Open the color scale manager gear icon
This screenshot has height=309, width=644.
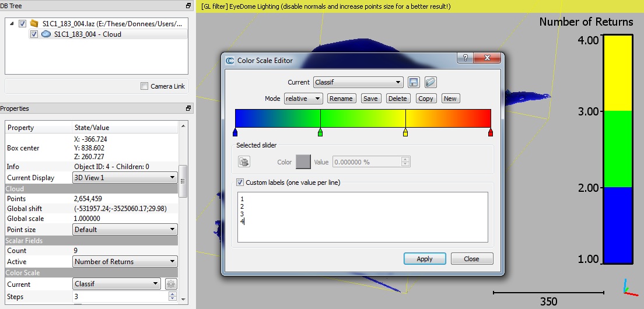pyautogui.click(x=171, y=284)
